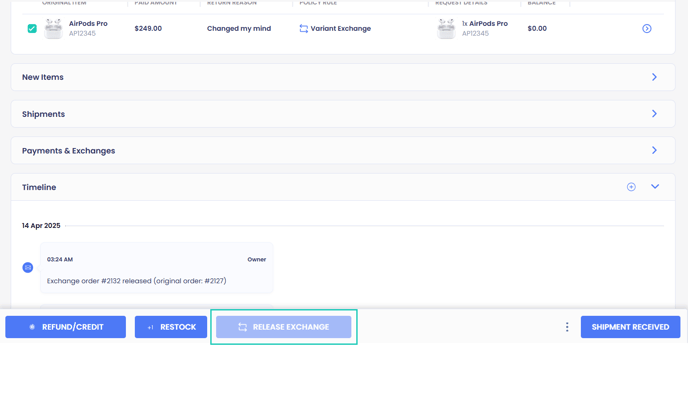This screenshot has height=397, width=688.
Task: Click the Restock button
Action: tap(171, 327)
